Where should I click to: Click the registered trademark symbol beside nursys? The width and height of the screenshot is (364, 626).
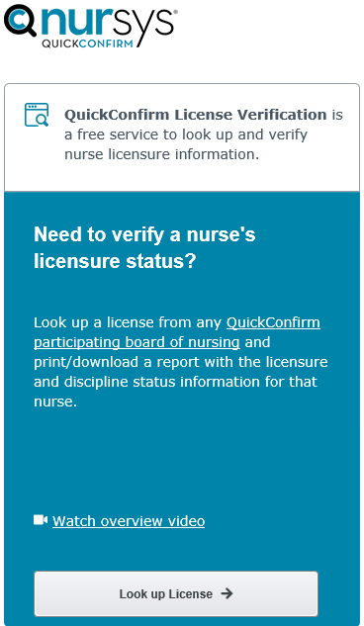click(175, 13)
